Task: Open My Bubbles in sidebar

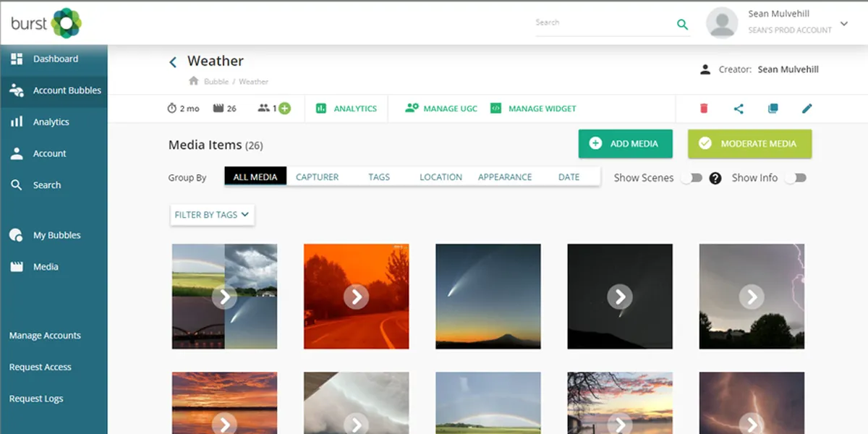Action: 54,235
